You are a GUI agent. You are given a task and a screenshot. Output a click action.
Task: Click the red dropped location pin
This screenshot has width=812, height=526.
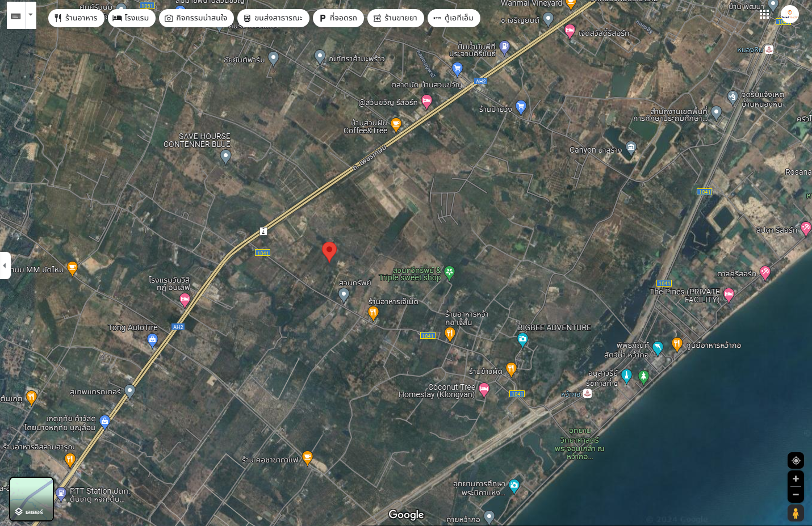point(329,251)
